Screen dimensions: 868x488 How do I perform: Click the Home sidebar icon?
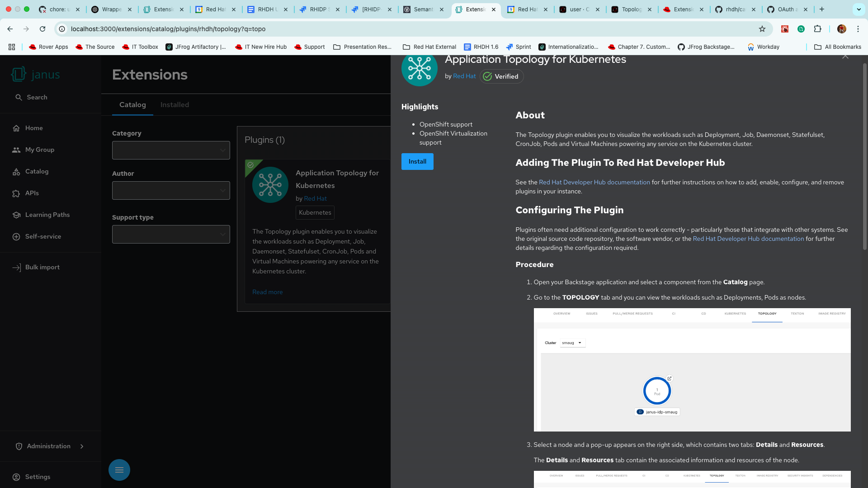[x=16, y=128]
